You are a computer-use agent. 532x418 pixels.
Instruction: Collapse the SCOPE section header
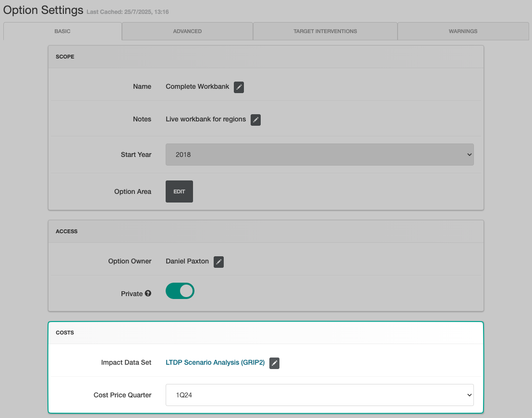(65, 56)
